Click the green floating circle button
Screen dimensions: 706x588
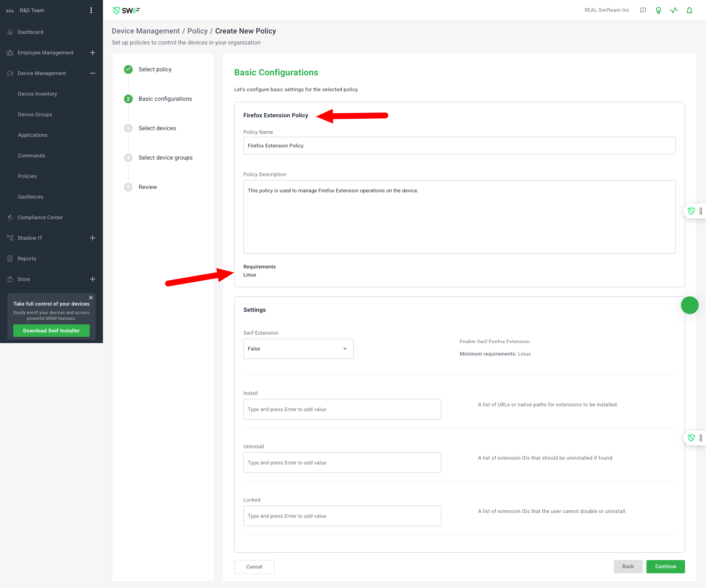click(689, 305)
